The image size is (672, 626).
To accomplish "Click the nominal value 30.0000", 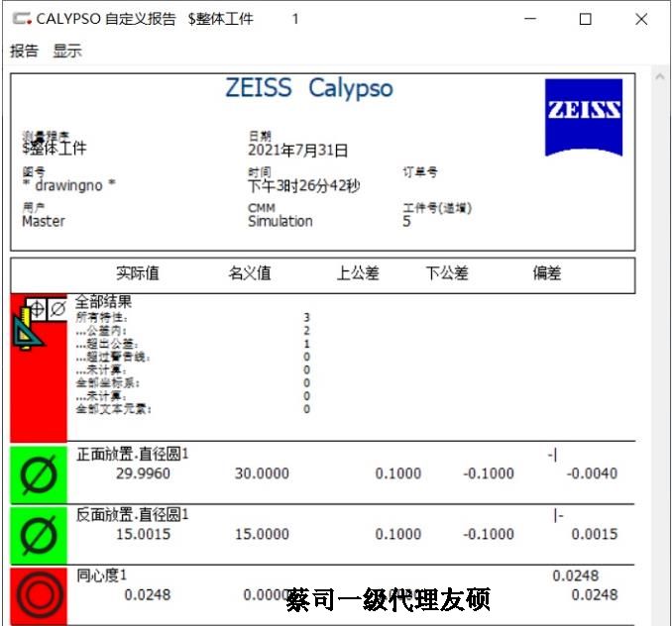I will (x=262, y=473).
